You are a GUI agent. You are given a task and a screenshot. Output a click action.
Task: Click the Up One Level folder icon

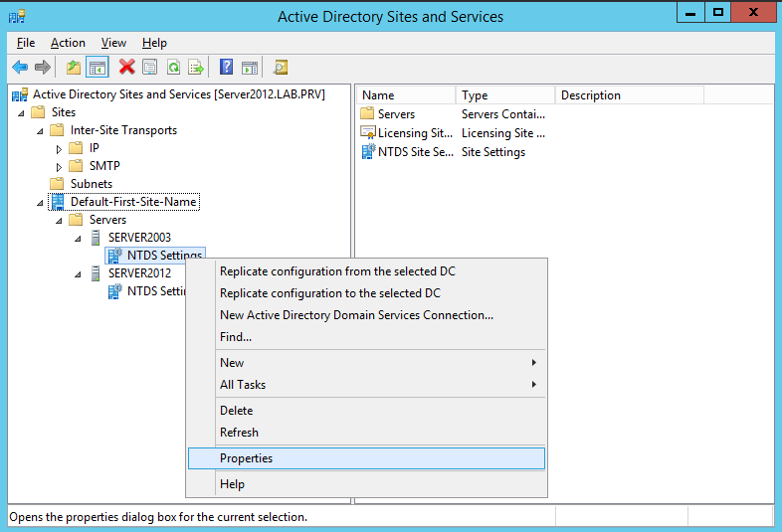click(x=74, y=68)
